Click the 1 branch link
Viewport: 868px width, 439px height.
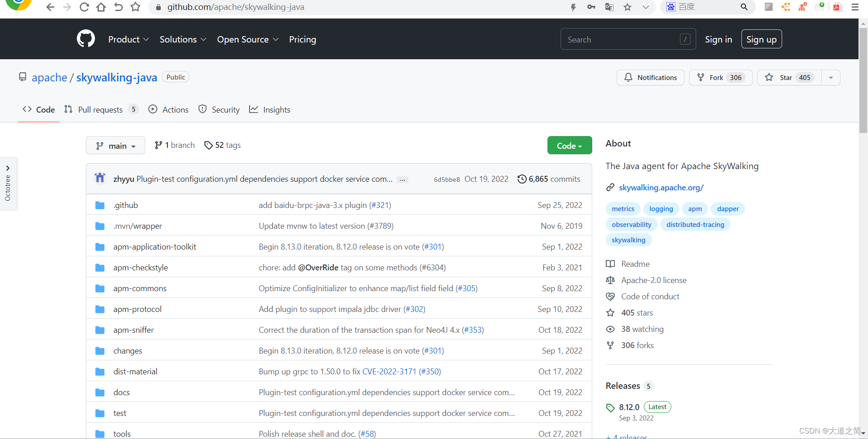[175, 145]
